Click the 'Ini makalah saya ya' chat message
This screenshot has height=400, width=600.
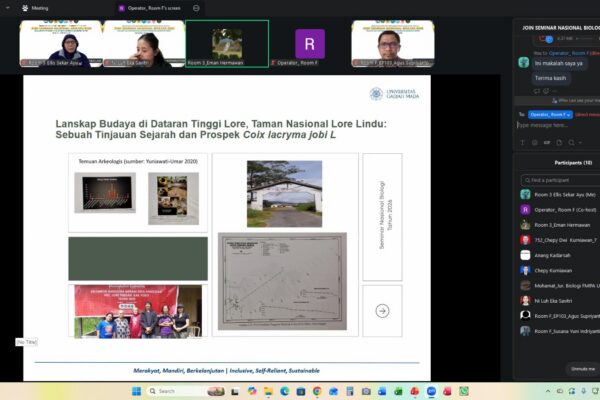click(559, 63)
